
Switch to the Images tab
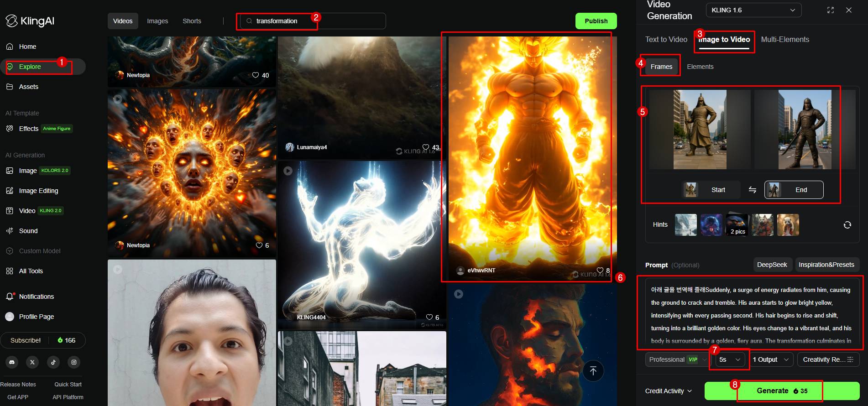click(x=157, y=21)
